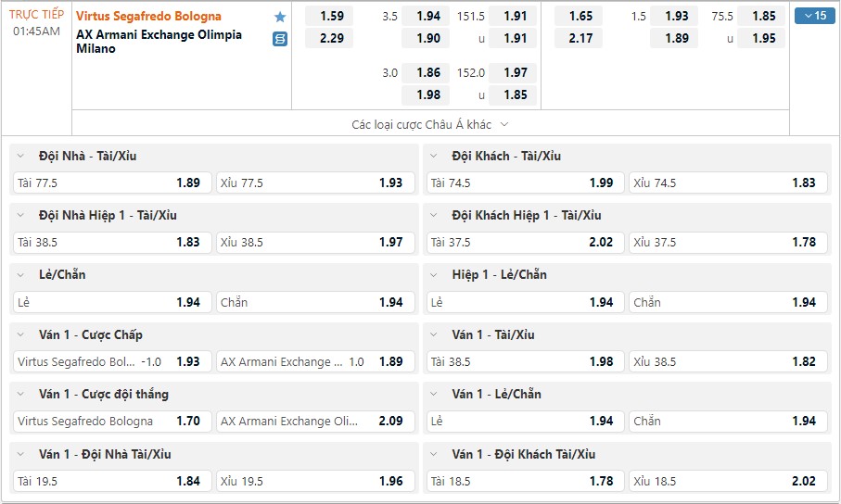This screenshot has width=841, height=504.
Task: Collapse the Lẻ/Chẵn section
Action: [x=20, y=275]
